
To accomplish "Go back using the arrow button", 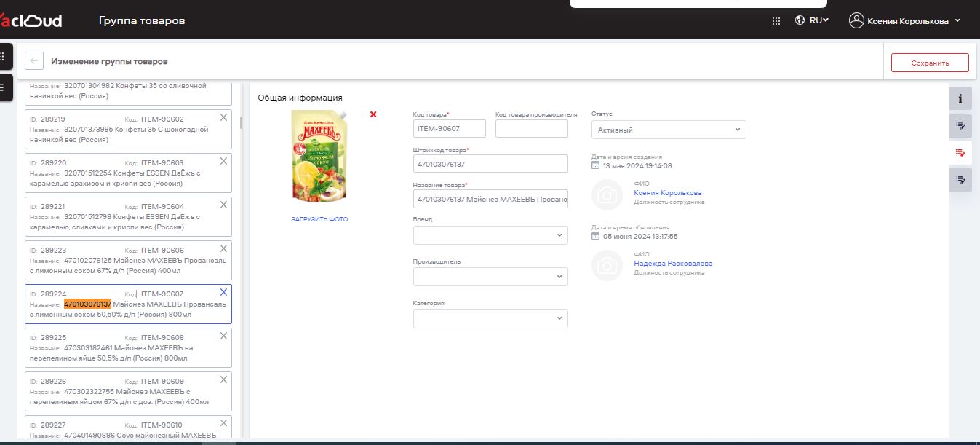I will point(34,61).
